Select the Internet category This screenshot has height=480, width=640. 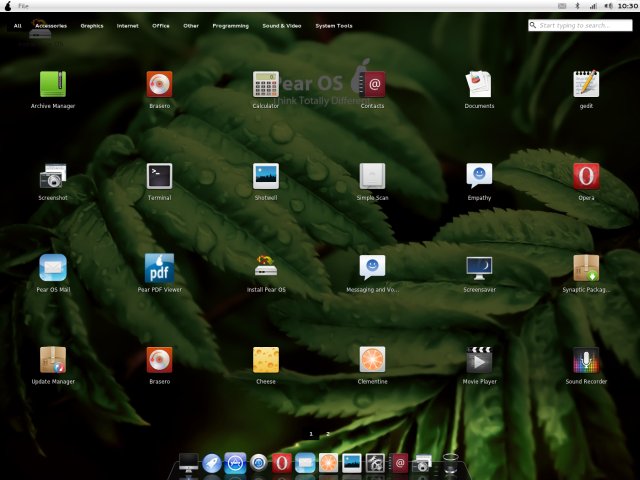(x=127, y=26)
